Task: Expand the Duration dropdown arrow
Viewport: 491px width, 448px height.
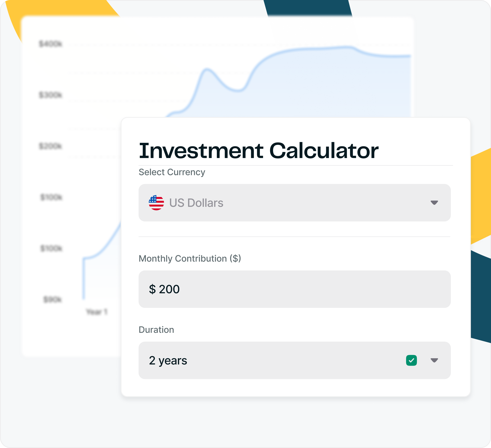Action: point(434,360)
